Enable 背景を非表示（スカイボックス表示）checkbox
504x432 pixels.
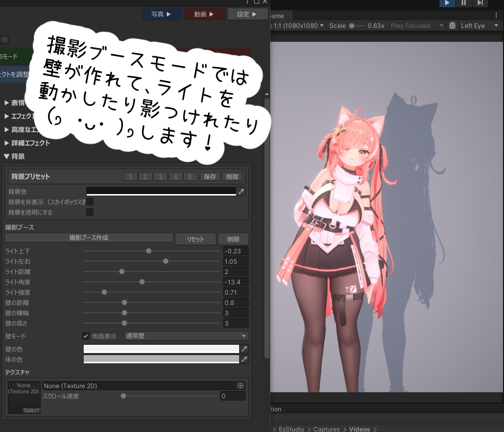tap(90, 202)
